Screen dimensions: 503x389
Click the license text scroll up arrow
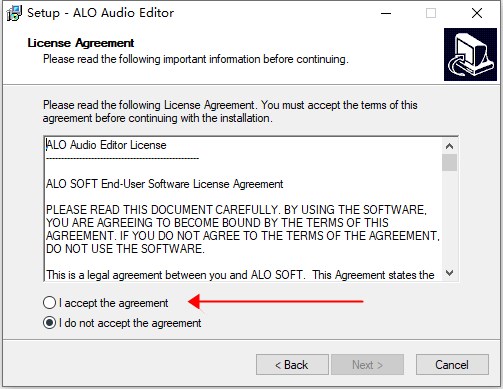449,146
